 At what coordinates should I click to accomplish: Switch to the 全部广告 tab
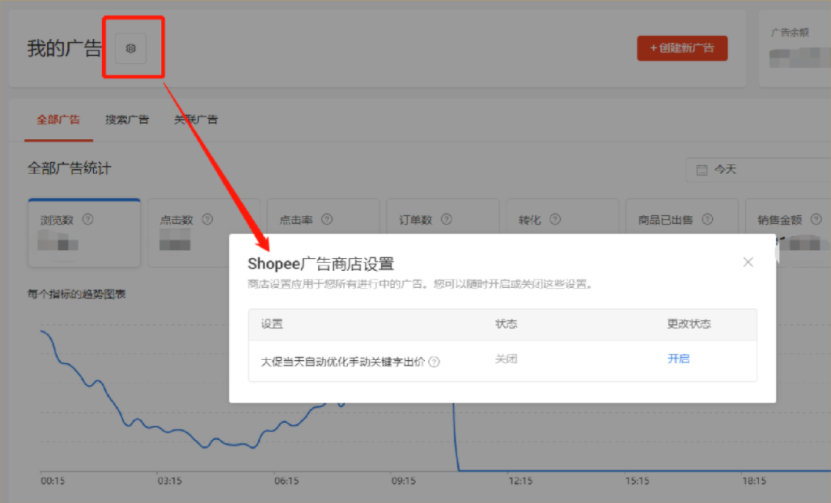pos(58,120)
